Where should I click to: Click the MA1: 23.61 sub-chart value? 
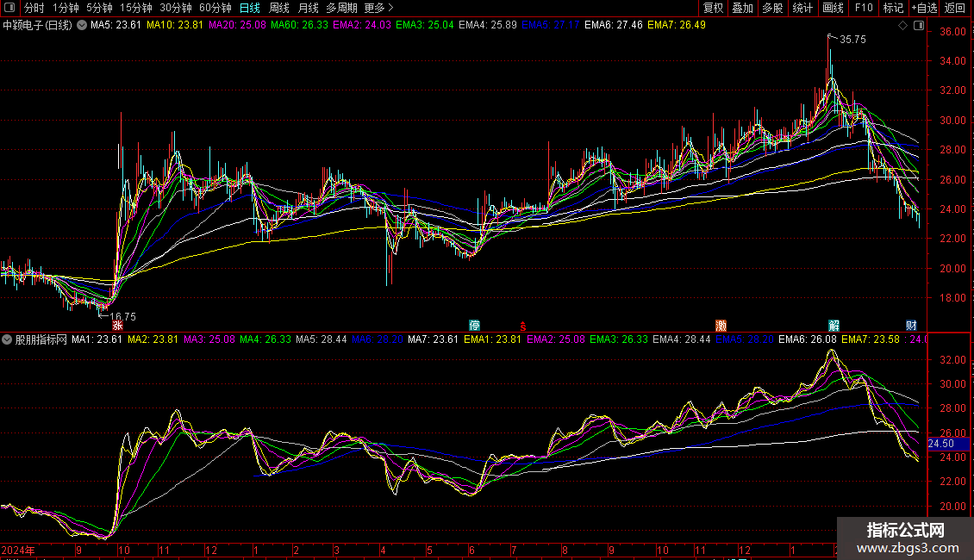97,339
